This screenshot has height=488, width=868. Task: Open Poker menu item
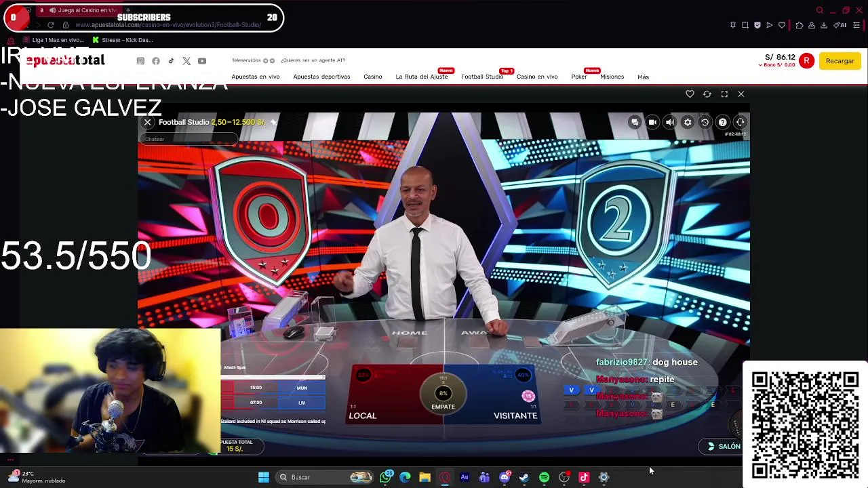click(x=578, y=77)
